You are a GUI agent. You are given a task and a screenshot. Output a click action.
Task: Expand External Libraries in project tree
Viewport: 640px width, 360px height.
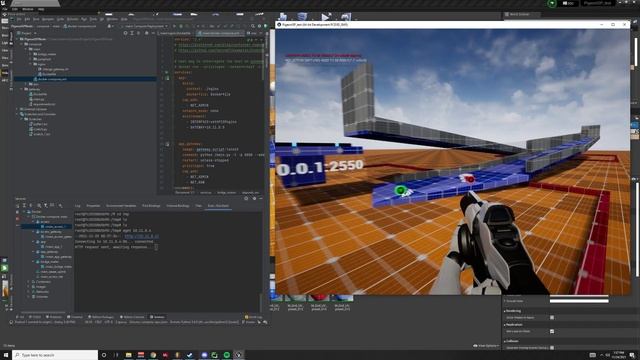click(18, 109)
